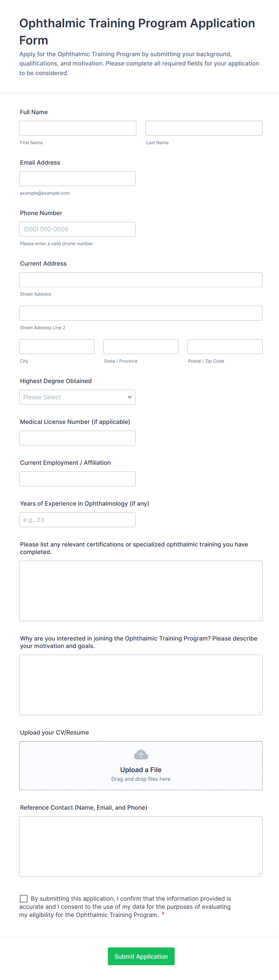Focus the certifications and training text area

141,590
